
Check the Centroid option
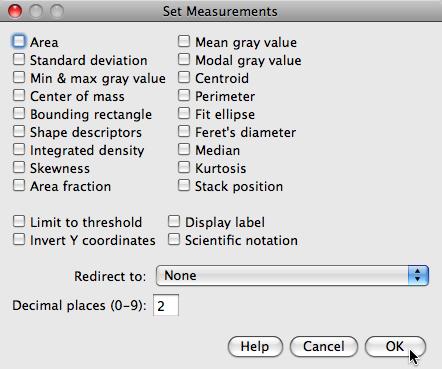coord(184,77)
